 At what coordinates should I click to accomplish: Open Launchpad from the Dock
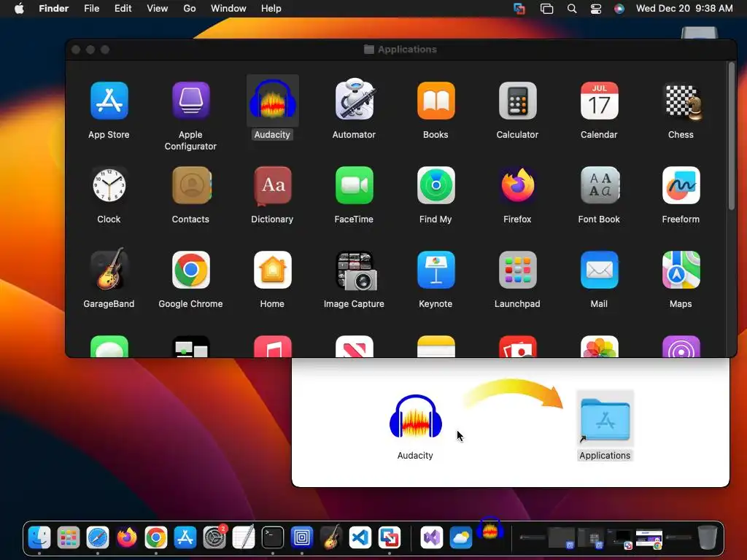(69, 537)
